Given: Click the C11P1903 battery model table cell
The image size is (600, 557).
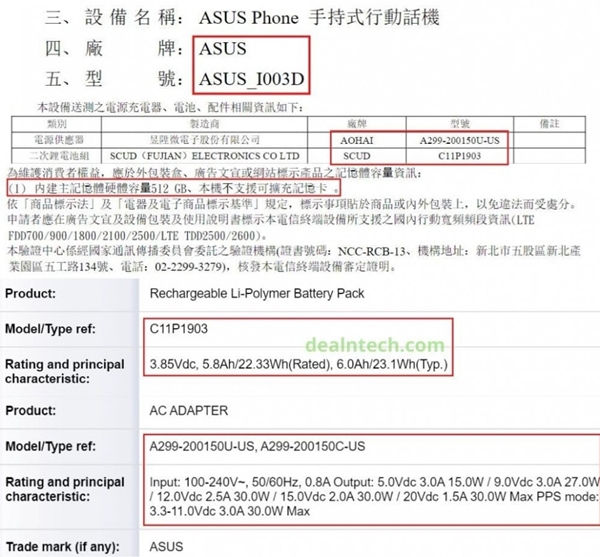Looking at the screenshot, I should tap(459, 156).
